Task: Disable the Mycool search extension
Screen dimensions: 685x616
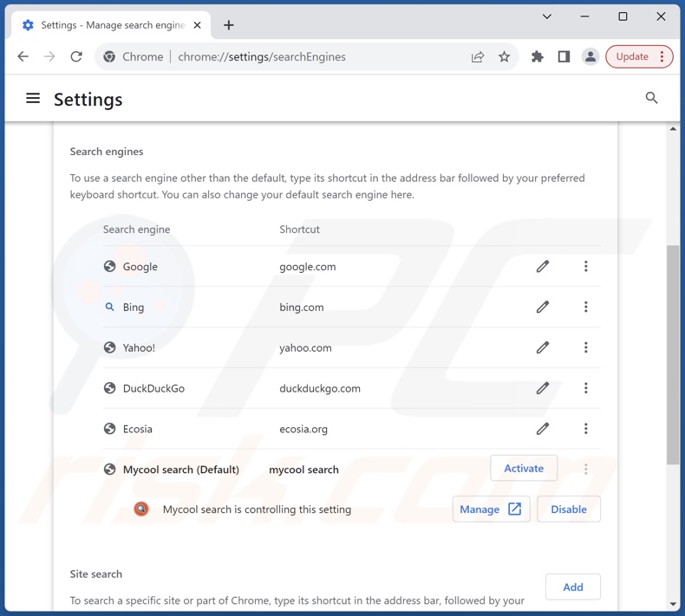Action: (x=569, y=509)
